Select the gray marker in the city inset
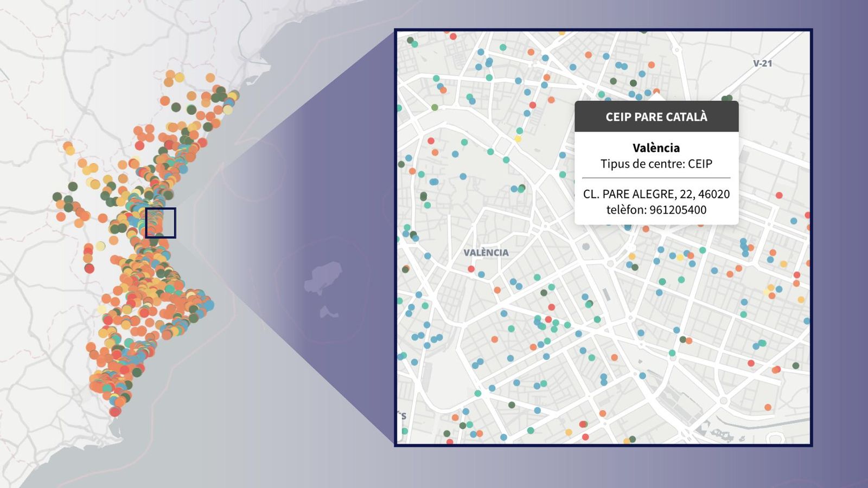This screenshot has height=488, width=868. click(x=586, y=247)
